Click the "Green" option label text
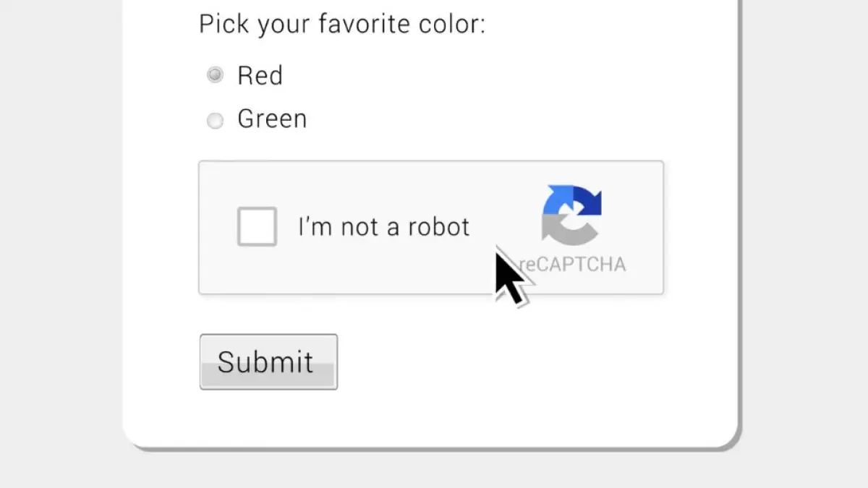This screenshot has height=488, width=868. tap(272, 119)
